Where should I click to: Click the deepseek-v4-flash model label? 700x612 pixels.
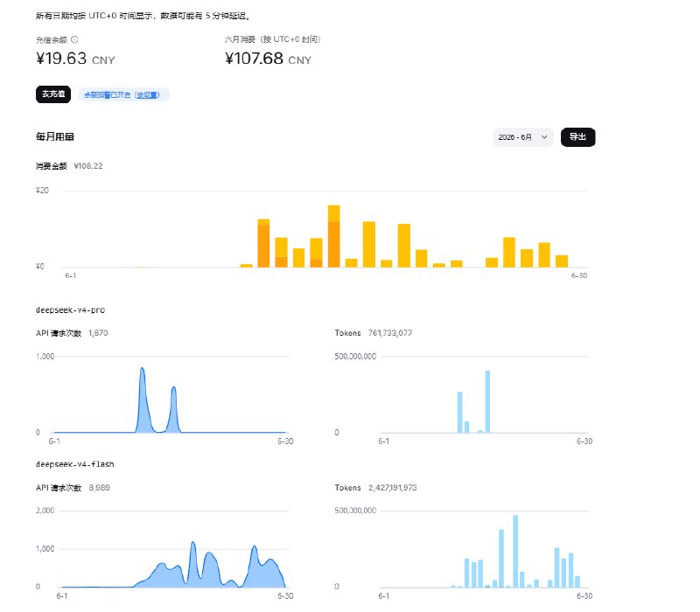point(75,464)
